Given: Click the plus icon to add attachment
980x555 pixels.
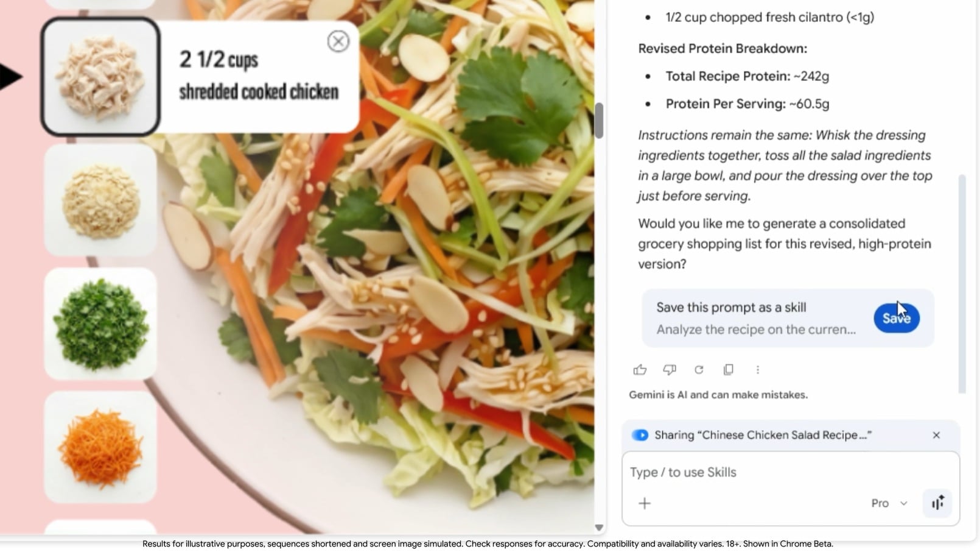Looking at the screenshot, I should pyautogui.click(x=645, y=503).
